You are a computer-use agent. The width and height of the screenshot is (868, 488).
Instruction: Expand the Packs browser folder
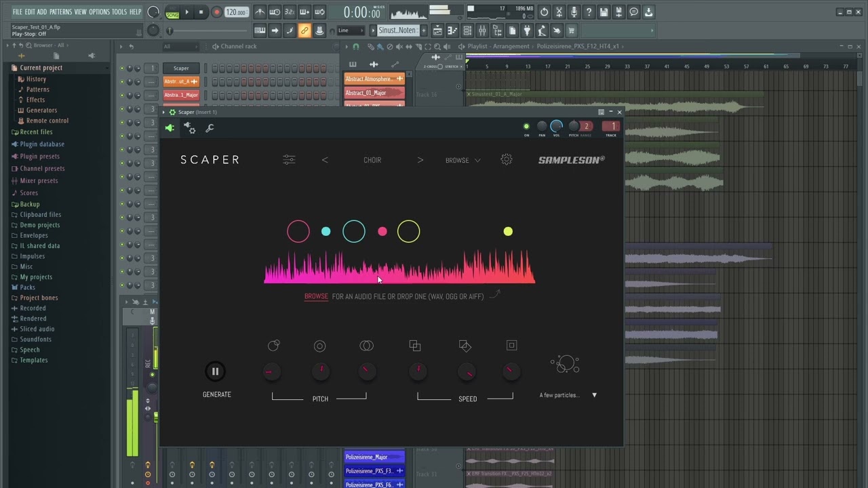coord(27,287)
